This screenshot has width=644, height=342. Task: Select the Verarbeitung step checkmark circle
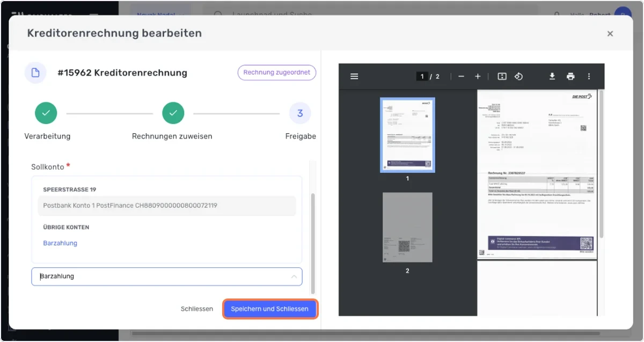46,113
